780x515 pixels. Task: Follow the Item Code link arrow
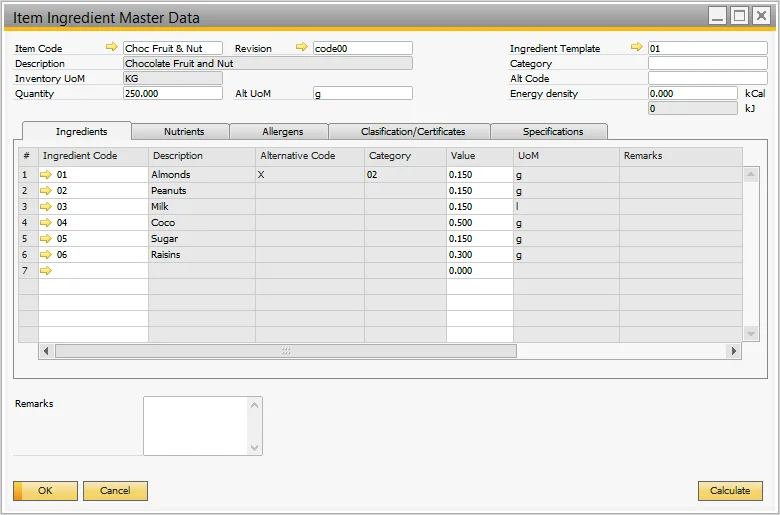pyautogui.click(x=112, y=47)
